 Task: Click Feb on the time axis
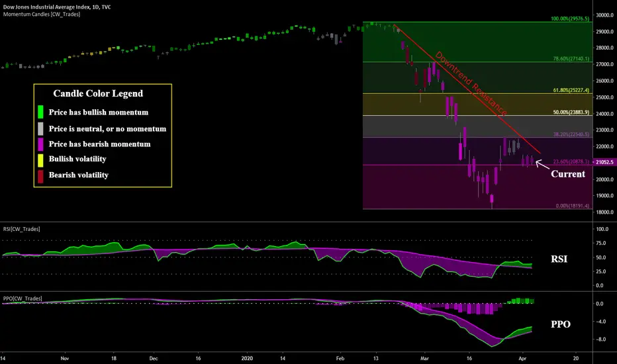tap(340, 359)
